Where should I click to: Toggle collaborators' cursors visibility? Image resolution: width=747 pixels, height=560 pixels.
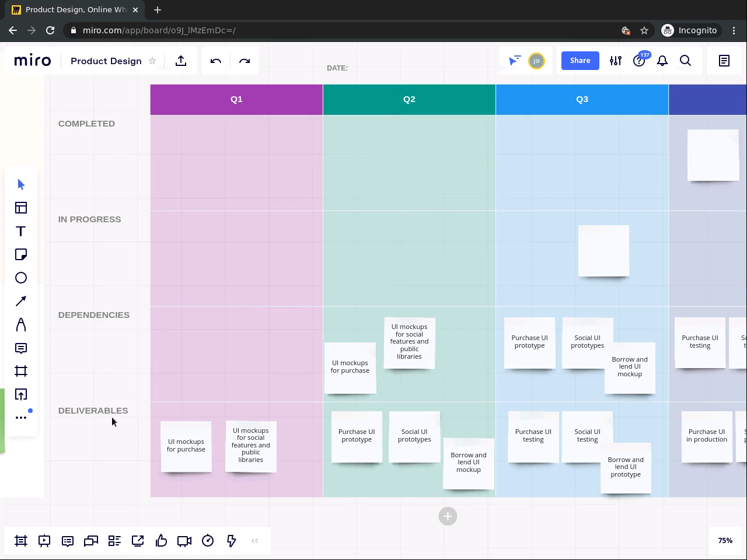tap(514, 61)
